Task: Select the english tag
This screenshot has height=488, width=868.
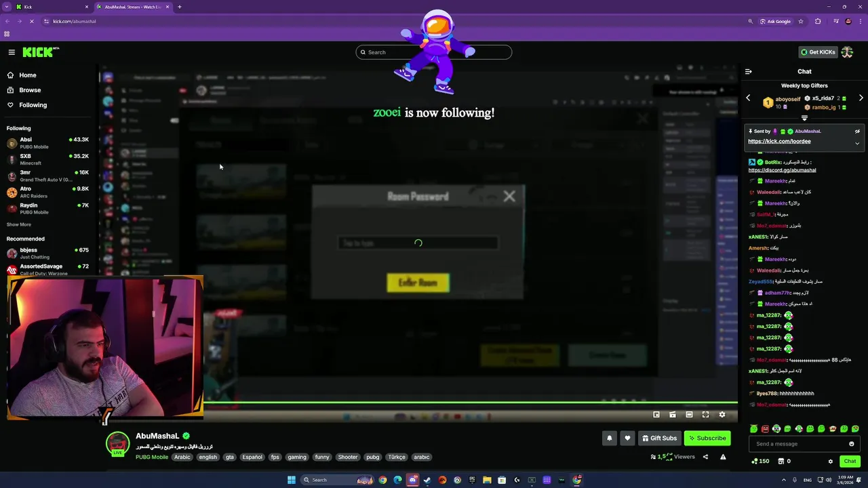Action: tap(208, 457)
